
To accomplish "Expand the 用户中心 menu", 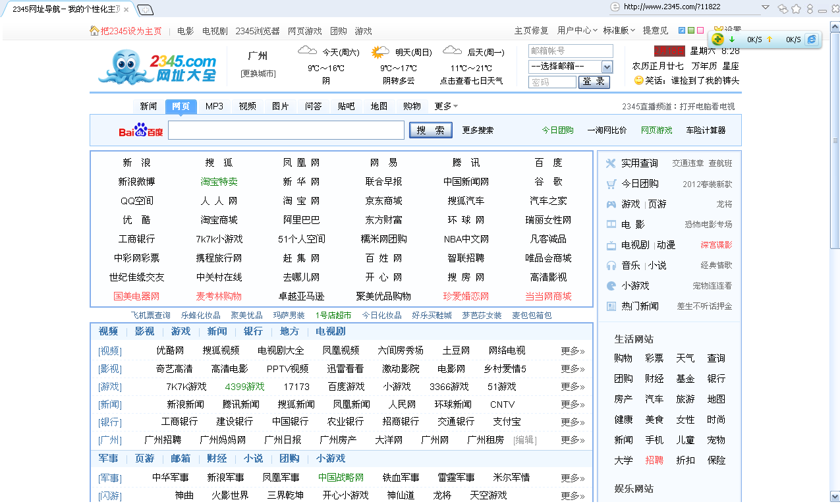I will coord(577,31).
